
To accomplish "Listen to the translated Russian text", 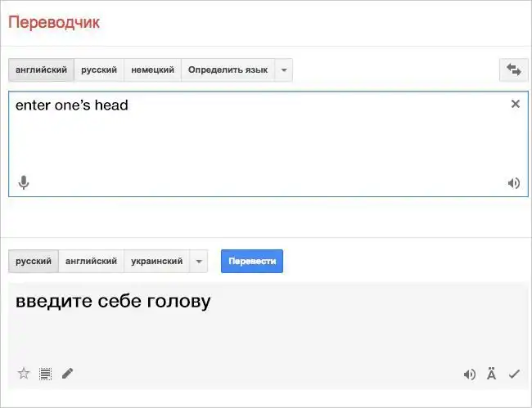I will (x=469, y=374).
